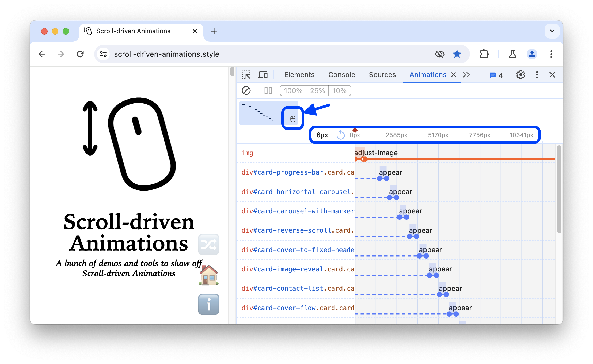
Task: Select the 25% playback speed option
Action: click(x=318, y=90)
